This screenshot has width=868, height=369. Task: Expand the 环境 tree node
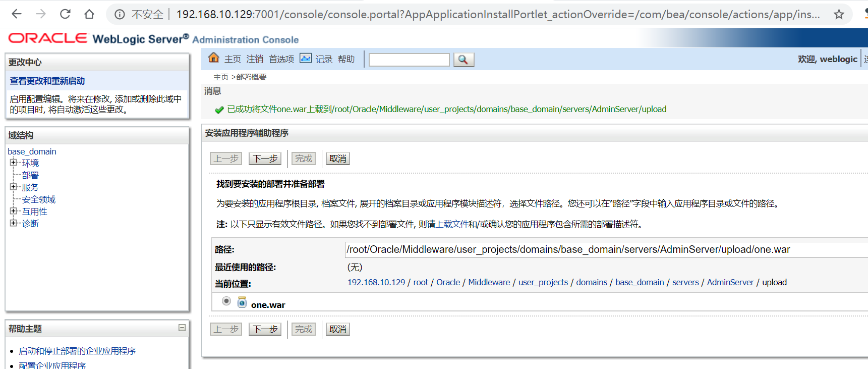coord(14,163)
